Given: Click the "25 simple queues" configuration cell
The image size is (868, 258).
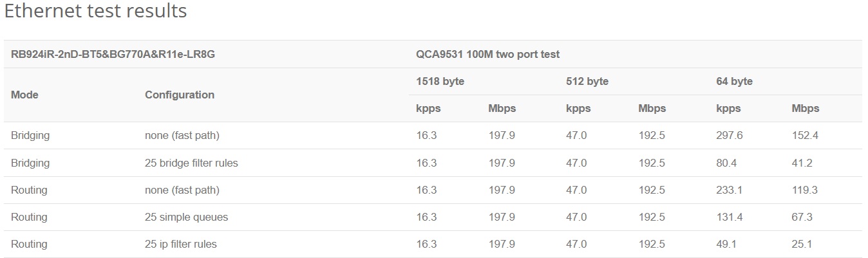Looking at the screenshot, I should click(186, 217).
